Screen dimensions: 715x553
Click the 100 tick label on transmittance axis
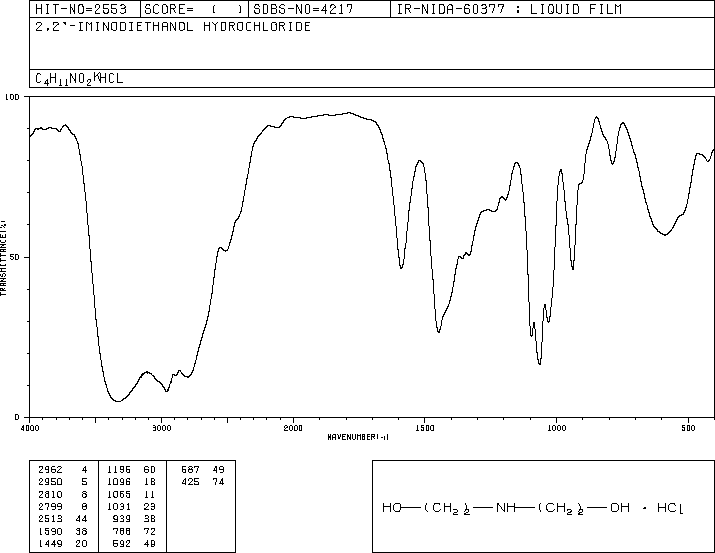click(12, 97)
